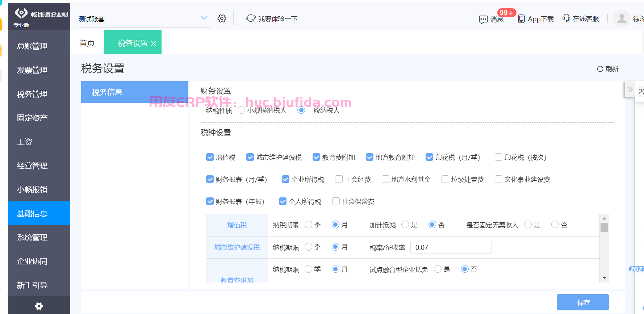Uncheck 地方教育附加 checkbox
The height and width of the screenshot is (314, 644).
pos(369,157)
